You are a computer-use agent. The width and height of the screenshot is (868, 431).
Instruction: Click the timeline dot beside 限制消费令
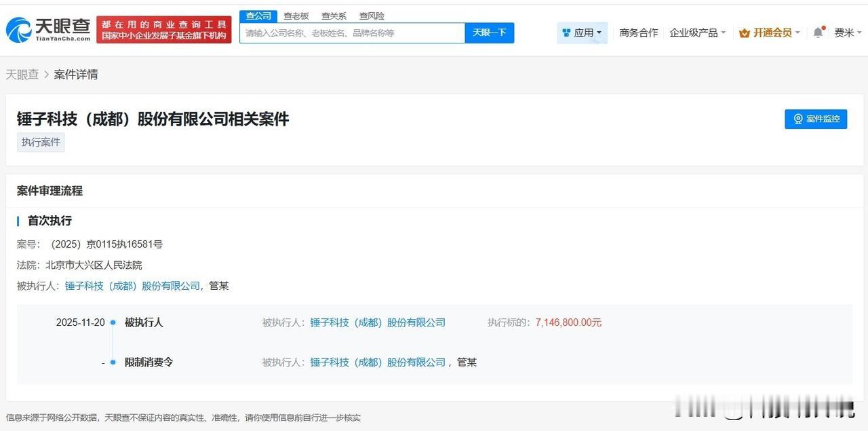(113, 362)
